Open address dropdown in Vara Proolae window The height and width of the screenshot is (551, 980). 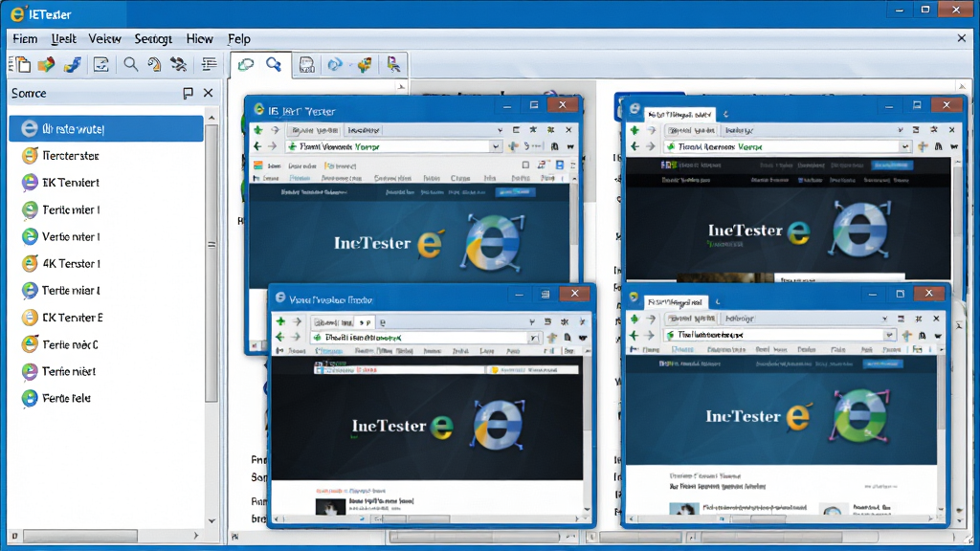pos(534,338)
